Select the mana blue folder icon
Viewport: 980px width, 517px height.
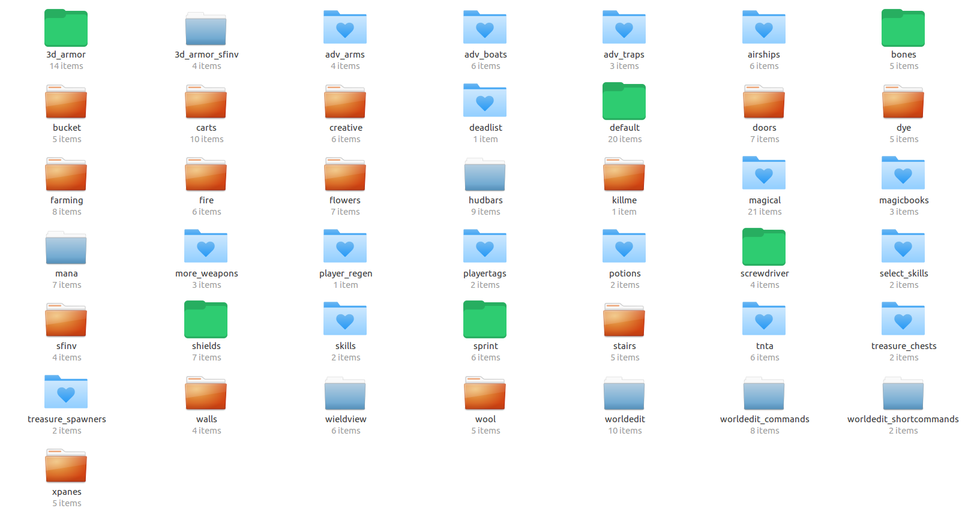point(66,247)
